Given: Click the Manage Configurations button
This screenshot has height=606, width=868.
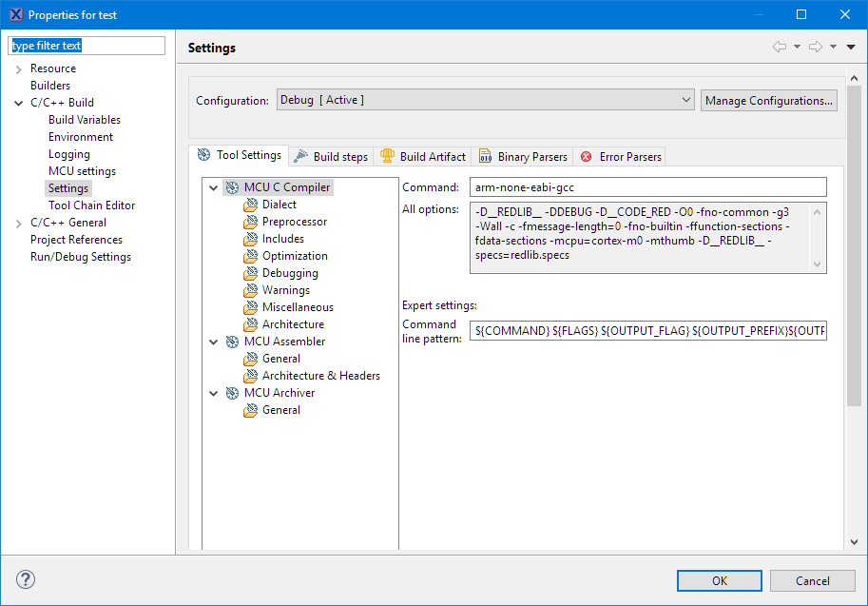Looking at the screenshot, I should click(x=768, y=100).
